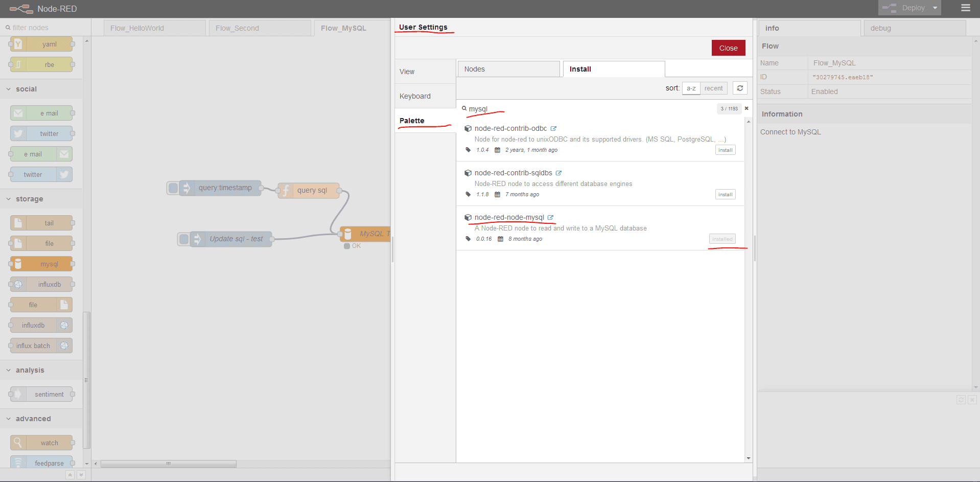Open the hamburger main menu
The width and height of the screenshot is (980, 482).
965,8
